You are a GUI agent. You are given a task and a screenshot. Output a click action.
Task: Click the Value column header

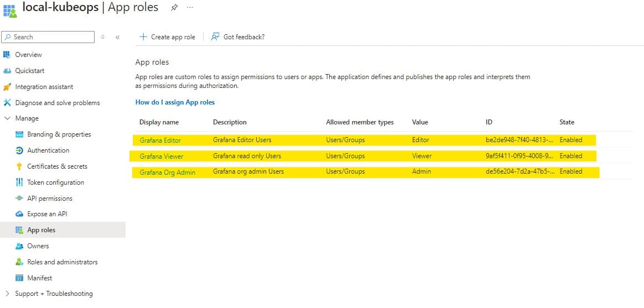tap(420, 122)
